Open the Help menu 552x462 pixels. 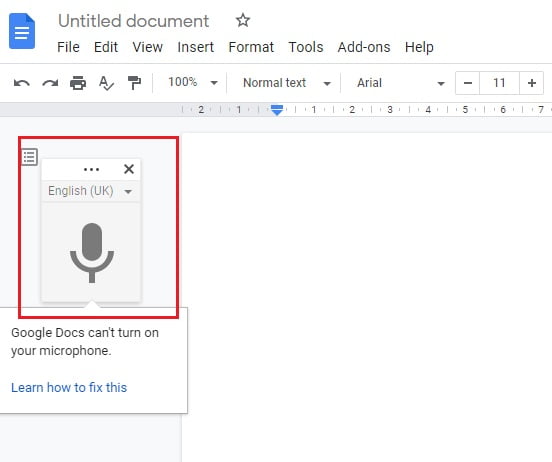(419, 47)
